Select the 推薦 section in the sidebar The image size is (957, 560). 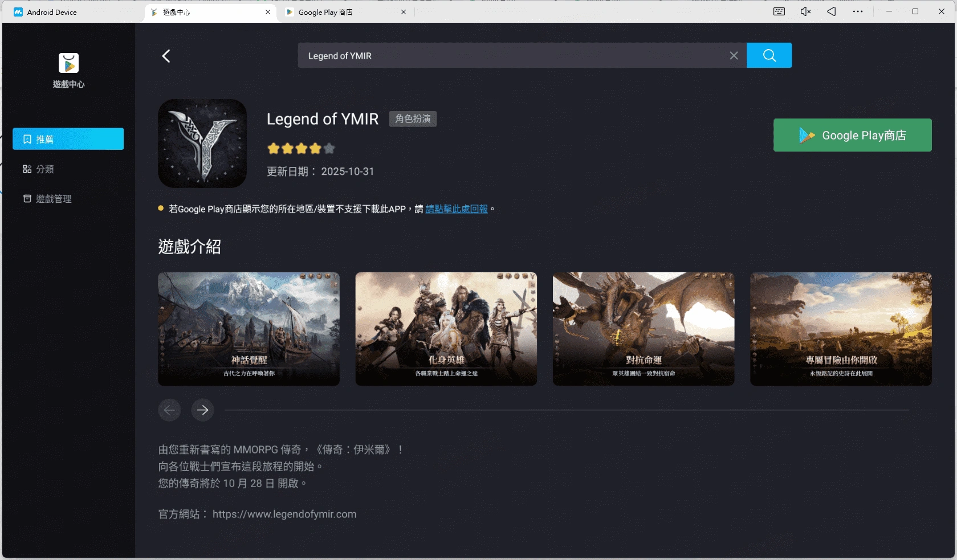pyautogui.click(x=68, y=138)
